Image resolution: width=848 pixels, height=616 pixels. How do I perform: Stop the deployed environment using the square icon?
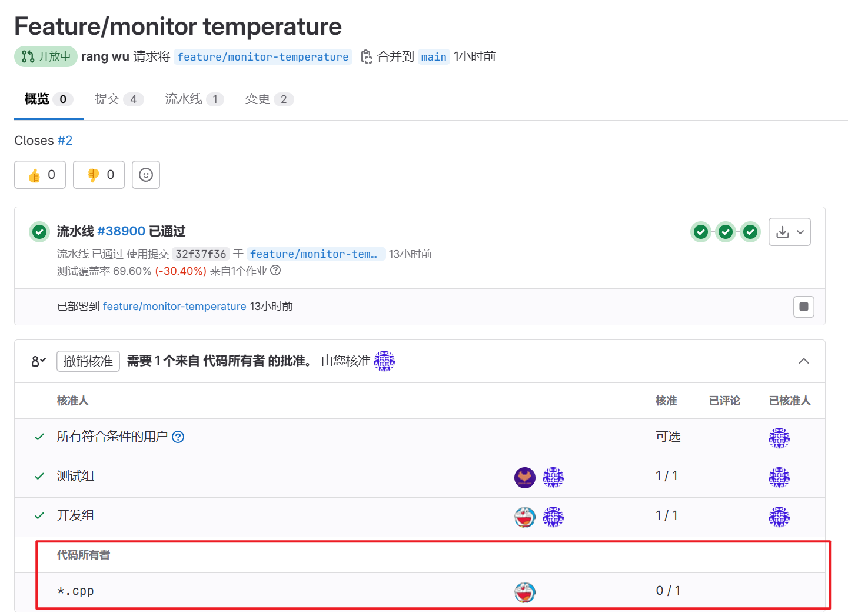coord(803,306)
